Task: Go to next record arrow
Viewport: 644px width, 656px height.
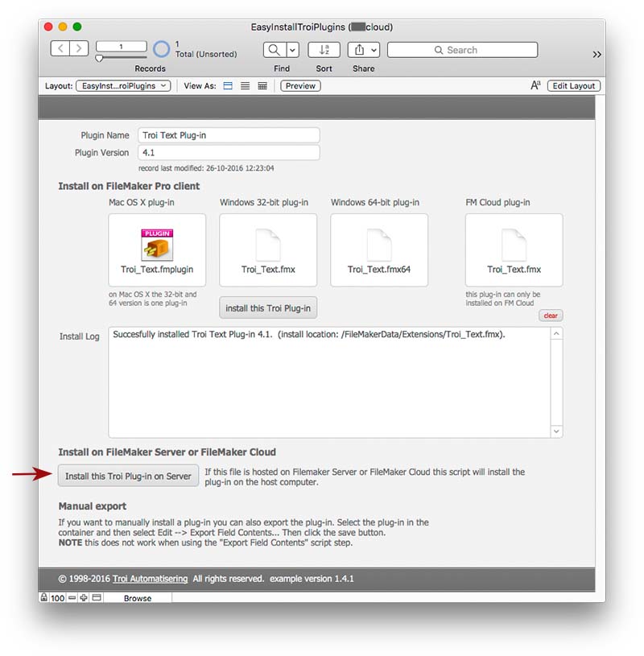Action: (79, 49)
